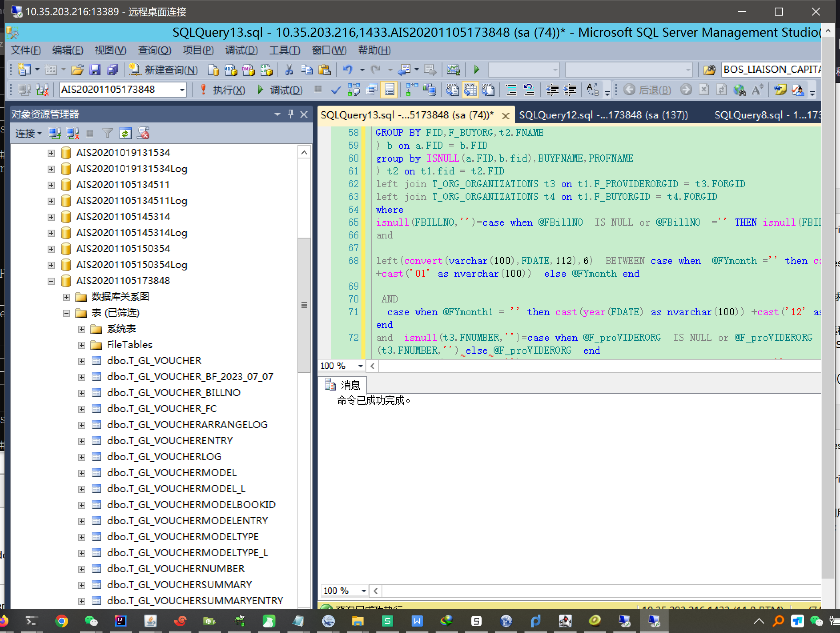Click the Parse query checkmark icon
This screenshot has height=633, width=840.
point(336,90)
